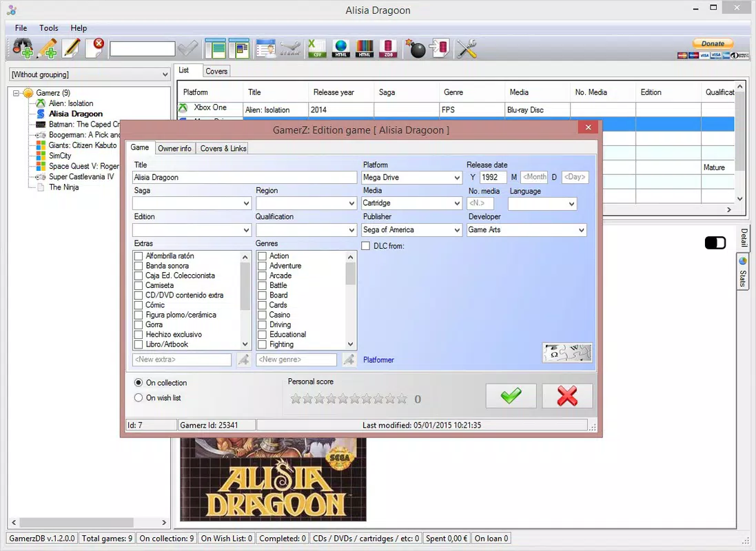Image resolution: width=756 pixels, height=551 pixels.
Task: Open the Platform dropdown showing Mega Drive
Action: [x=412, y=178]
